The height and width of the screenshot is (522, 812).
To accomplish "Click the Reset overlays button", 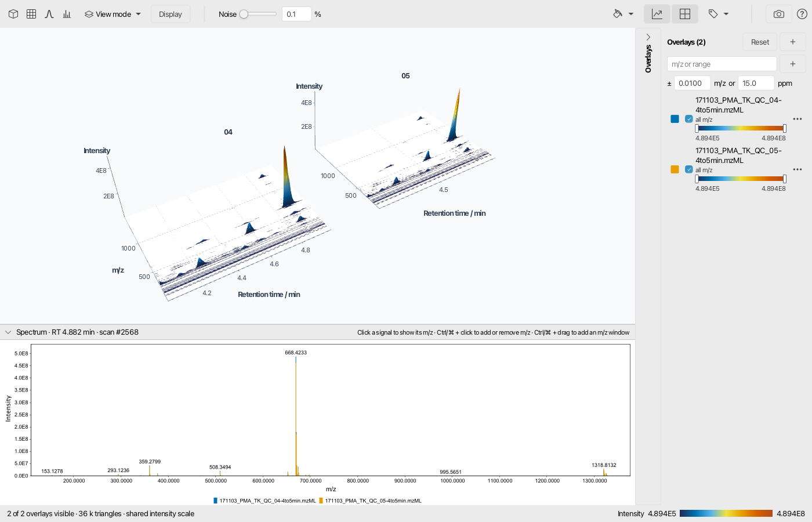I will [760, 42].
